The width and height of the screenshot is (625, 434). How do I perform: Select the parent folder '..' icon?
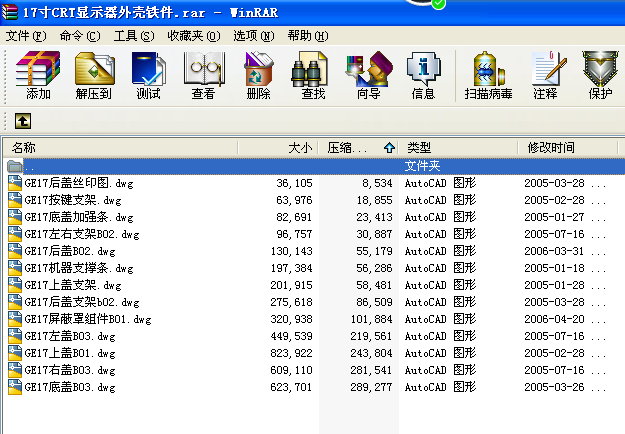[x=15, y=166]
